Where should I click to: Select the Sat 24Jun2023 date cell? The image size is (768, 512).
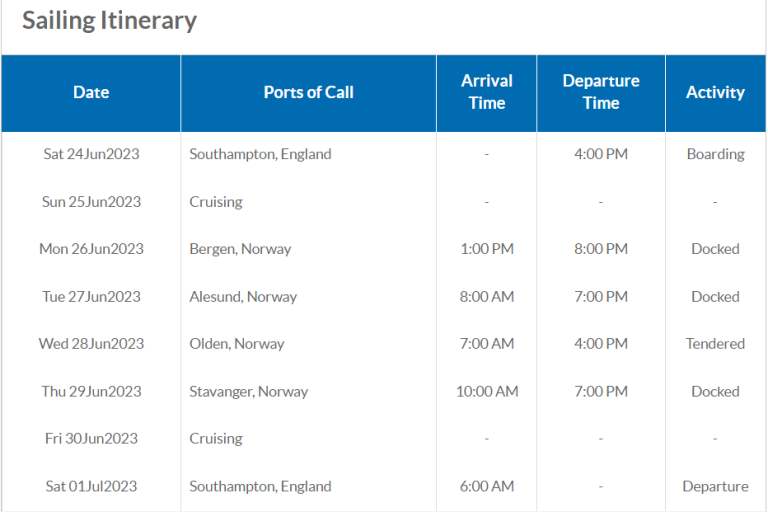[91, 154]
